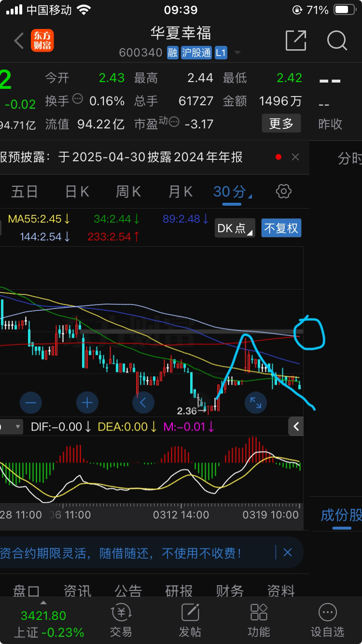Switch to 周K chart tab
Image resolution: width=362 pixels, height=644 pixels.
pos(128,192)
